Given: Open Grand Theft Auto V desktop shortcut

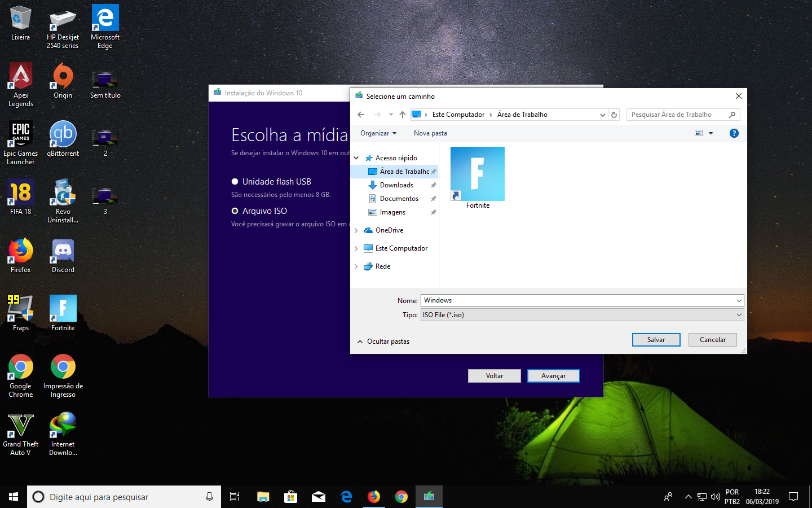Looking at the screenshot, I should (20, 433).
